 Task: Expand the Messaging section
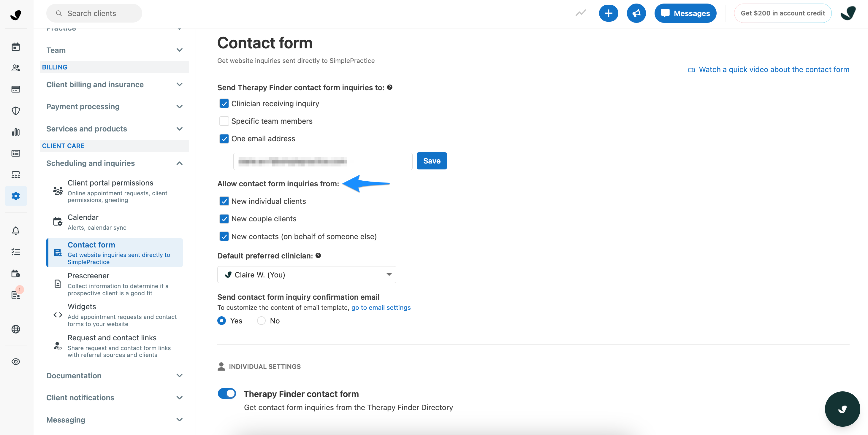click(x=115, y=420)
